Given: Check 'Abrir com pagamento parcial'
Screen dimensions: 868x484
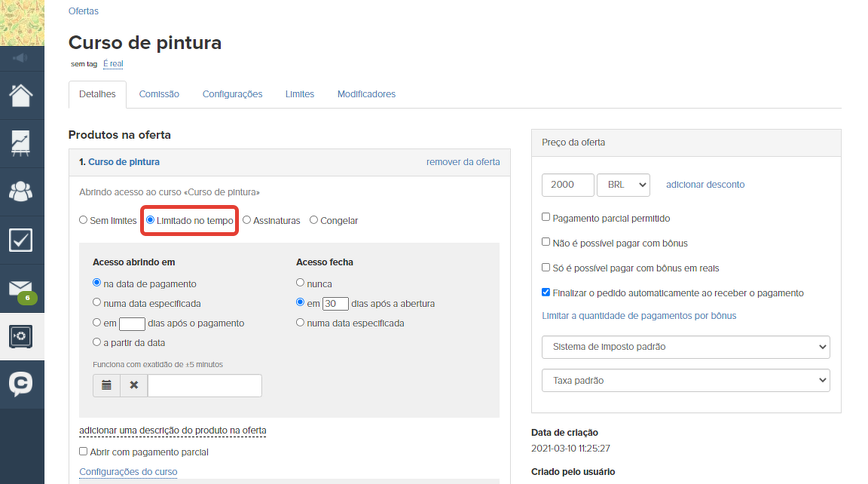Looking at the screenshot, I should (x=84, y=452).
